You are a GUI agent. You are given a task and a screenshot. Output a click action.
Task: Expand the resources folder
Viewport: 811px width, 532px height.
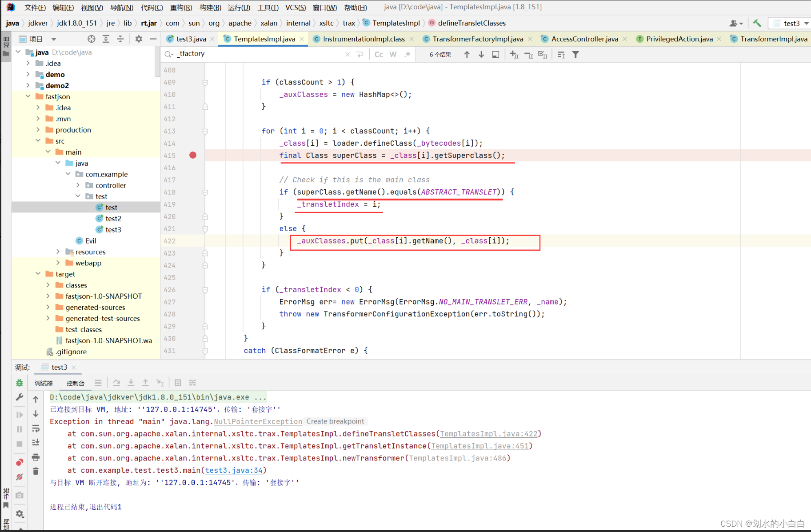pos(58,252)
